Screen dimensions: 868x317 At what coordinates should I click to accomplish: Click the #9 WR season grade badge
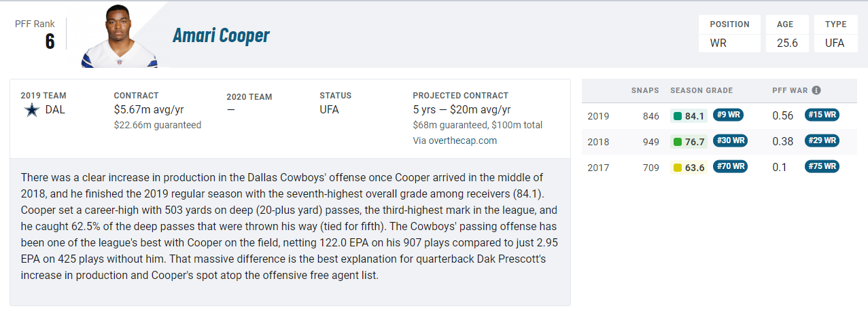728,115
